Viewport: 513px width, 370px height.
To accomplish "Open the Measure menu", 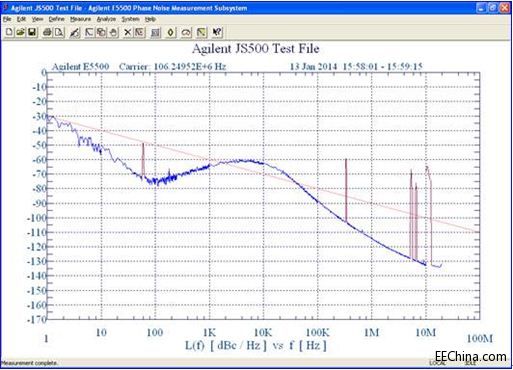I will click(x=80, y=19).
